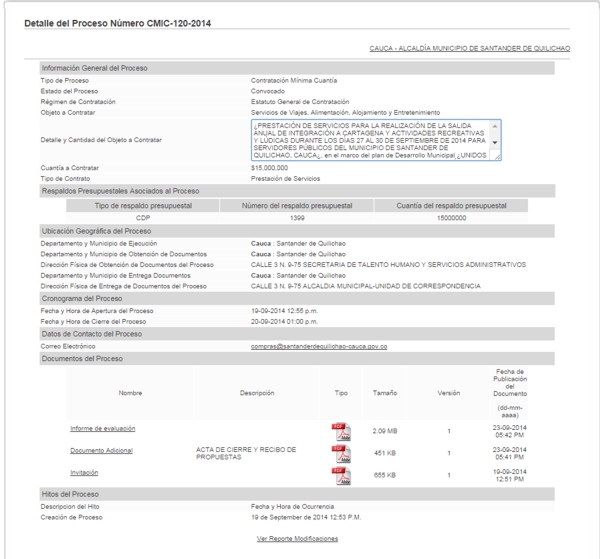Click the 19 de September de 2014 timestamp

coord(306,518)
